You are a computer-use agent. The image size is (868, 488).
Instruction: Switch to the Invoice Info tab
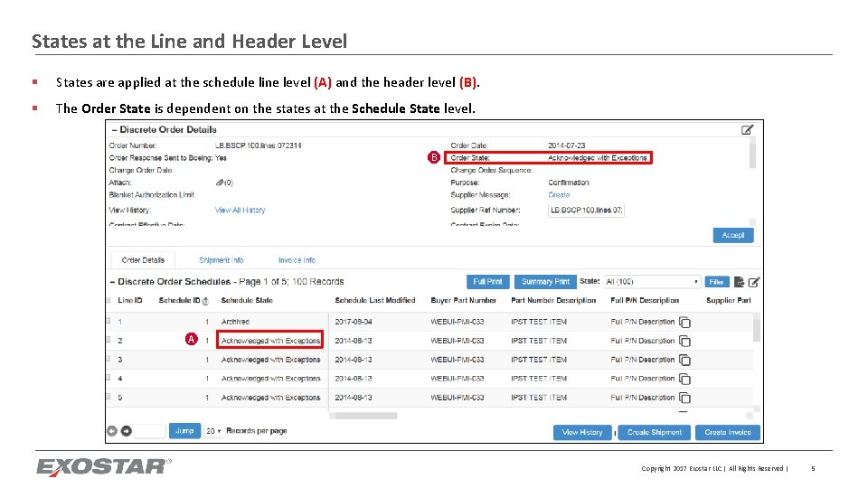(297, 260)
